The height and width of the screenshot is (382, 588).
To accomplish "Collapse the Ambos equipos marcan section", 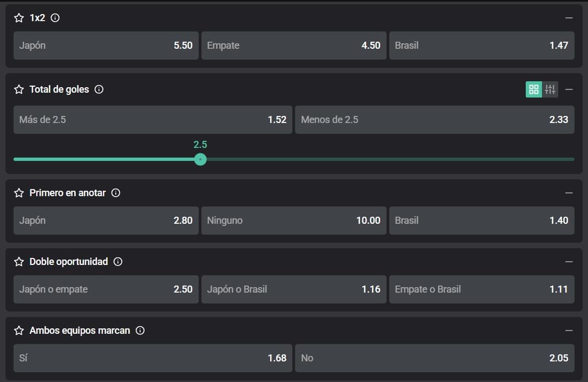I will [x=569, y=331].
